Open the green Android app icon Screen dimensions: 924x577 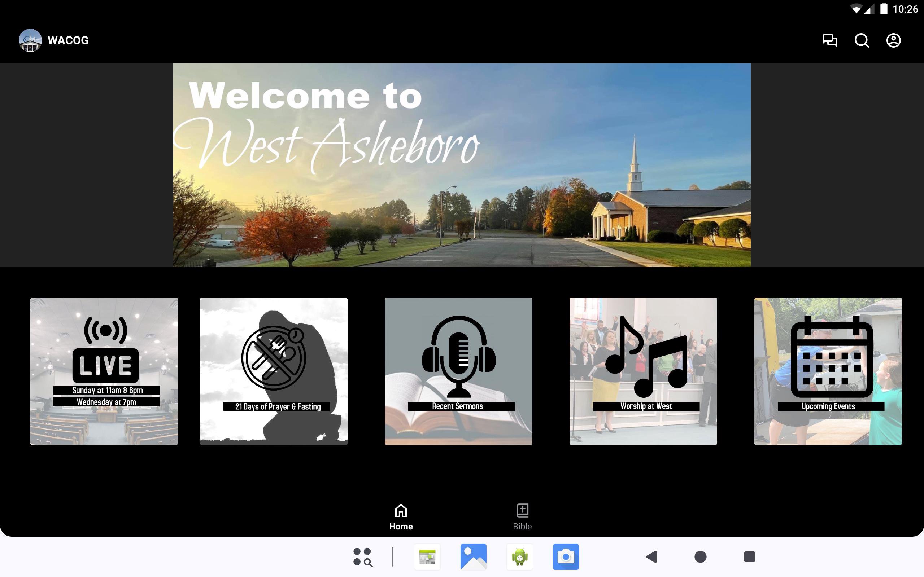click(x=519, y=557)
